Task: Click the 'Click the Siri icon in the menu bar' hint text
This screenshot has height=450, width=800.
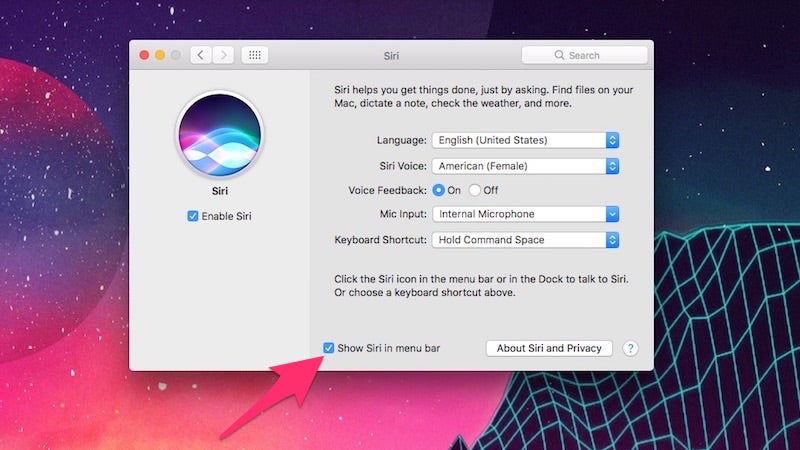Action: click(x=481, y=286)
